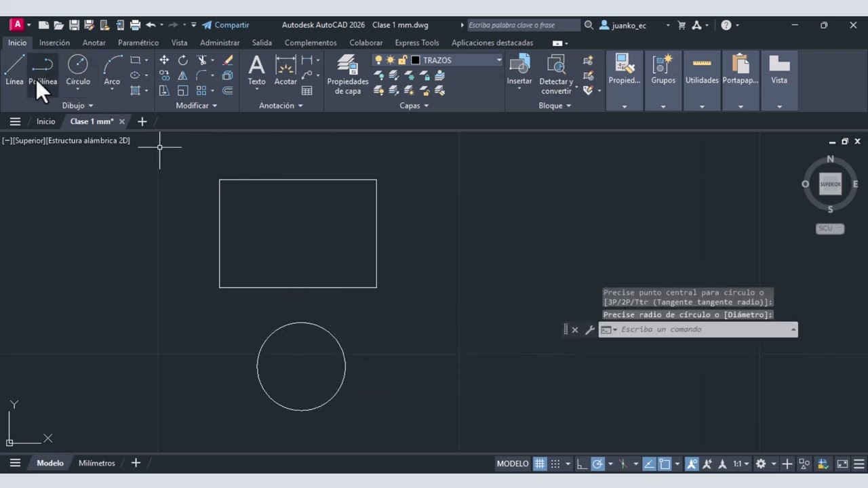Viewport: 868px width, 488px height.
Task: Select the Círculo tool
Action: click(x=77, y=70)
